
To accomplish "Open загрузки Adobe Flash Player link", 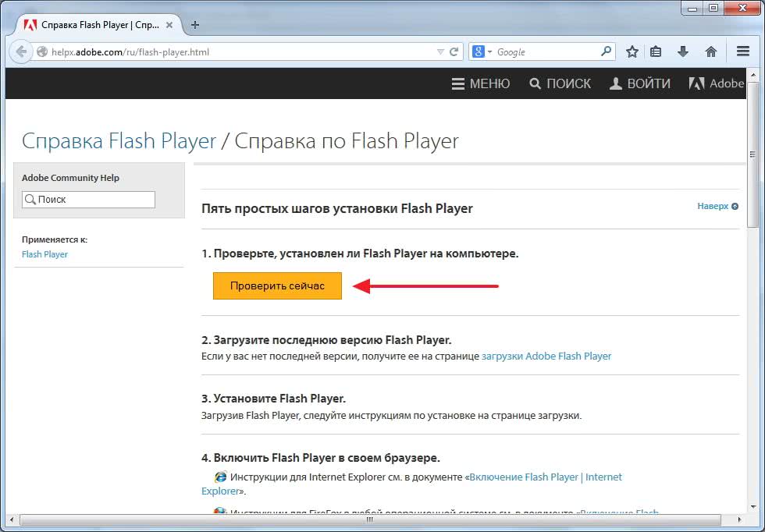I will click(546, 356).
